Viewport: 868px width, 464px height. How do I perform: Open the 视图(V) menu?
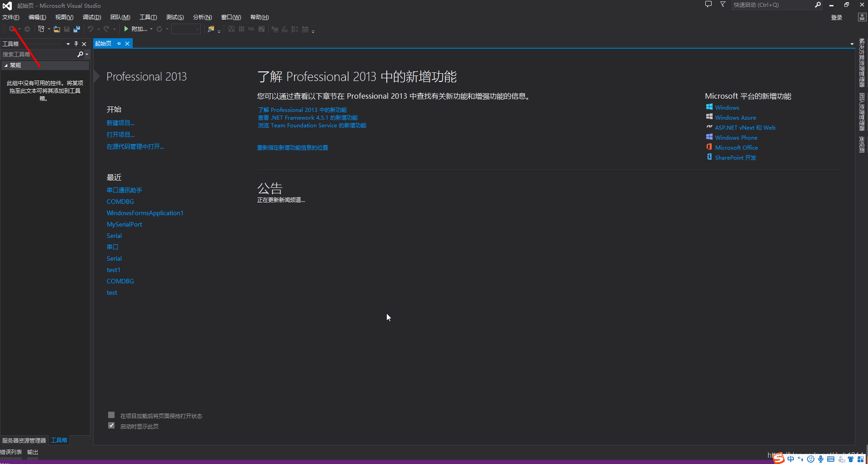coord(64,17)
